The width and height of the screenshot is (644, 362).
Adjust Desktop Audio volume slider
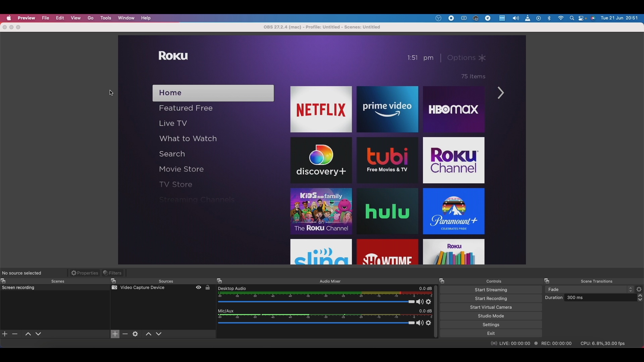point(316,302)
